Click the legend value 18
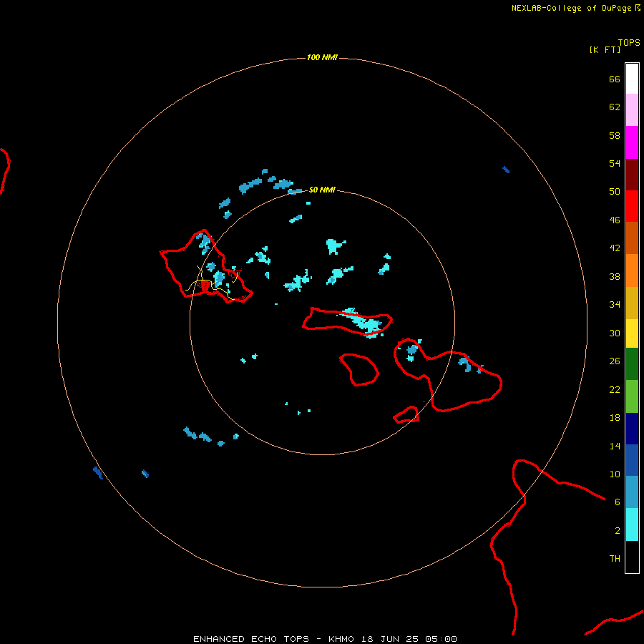 tap(615, 418)
